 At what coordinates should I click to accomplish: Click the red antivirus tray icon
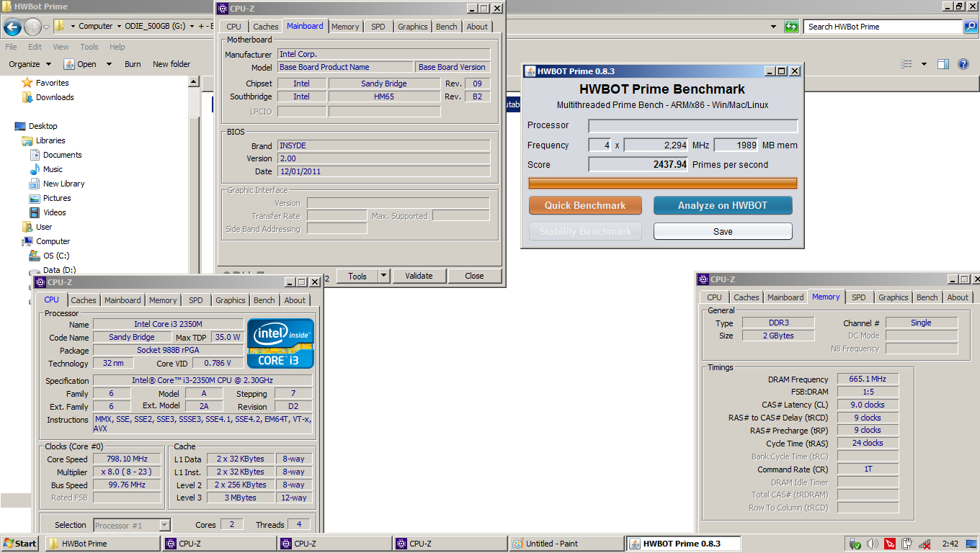click(x=890, y=544)
